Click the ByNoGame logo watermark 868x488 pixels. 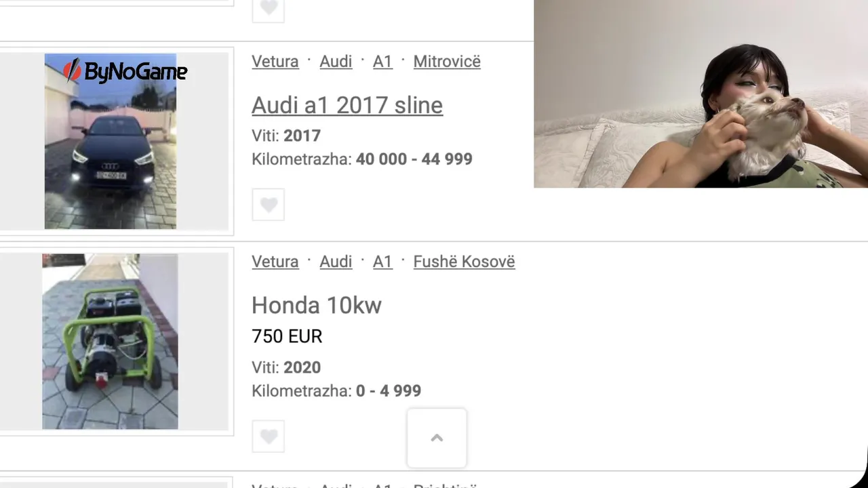[x=125, y=71]
